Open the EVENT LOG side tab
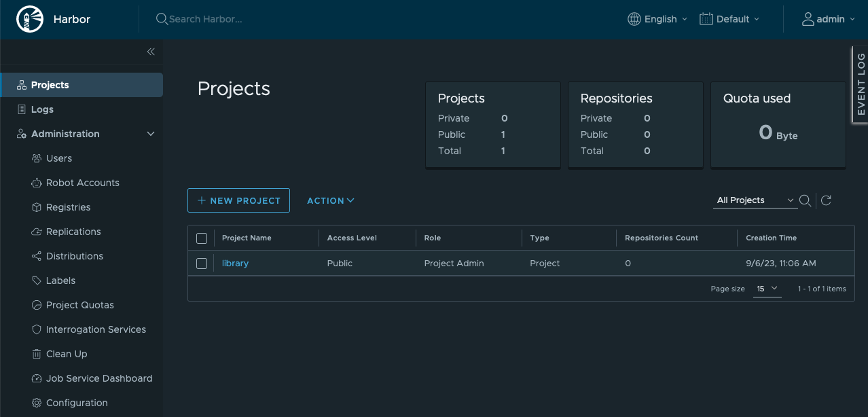868x417 pixels. coord(861,84)
